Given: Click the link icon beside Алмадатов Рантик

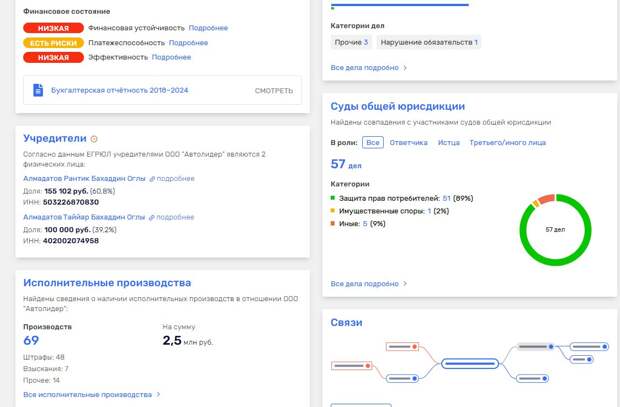Looking at the screenshot, I should [x=152, y=179].
